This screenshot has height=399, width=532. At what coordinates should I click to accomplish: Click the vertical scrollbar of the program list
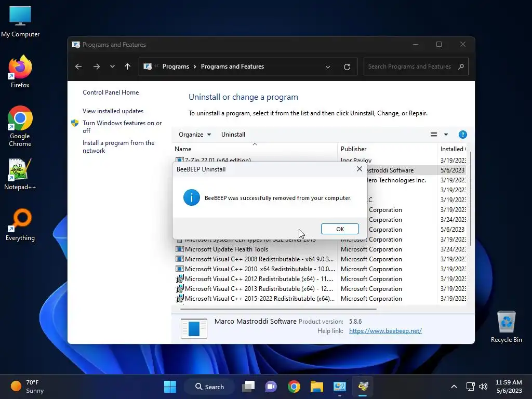point(470,198)
